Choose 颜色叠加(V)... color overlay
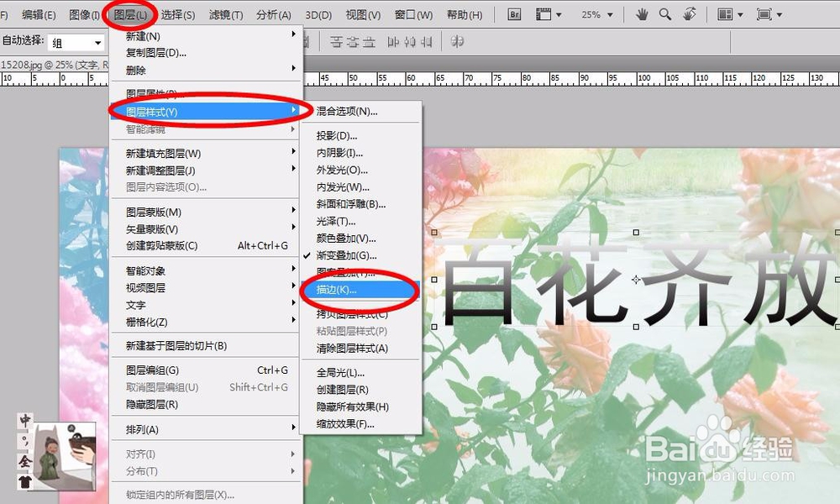This screenshot has height=504, width=840. pos(346,239)
